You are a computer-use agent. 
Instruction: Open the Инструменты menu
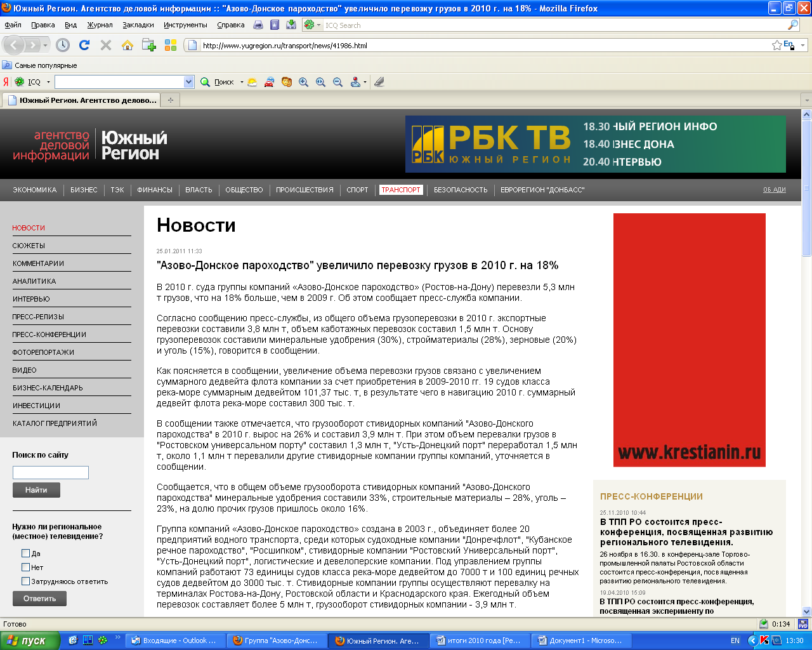(185, 25)
